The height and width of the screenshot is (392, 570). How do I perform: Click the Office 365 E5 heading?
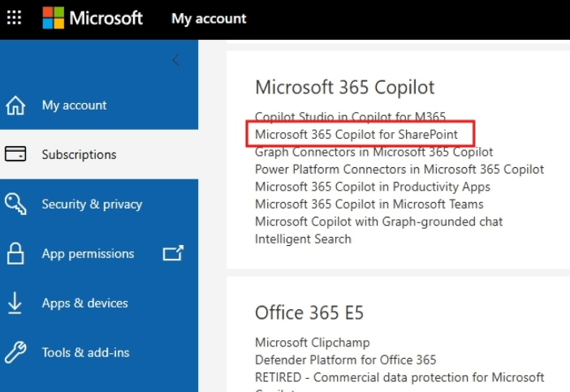[309, 312]
